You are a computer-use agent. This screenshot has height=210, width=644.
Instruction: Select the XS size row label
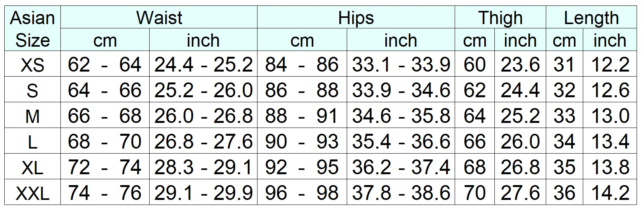(x=33, y=64)
